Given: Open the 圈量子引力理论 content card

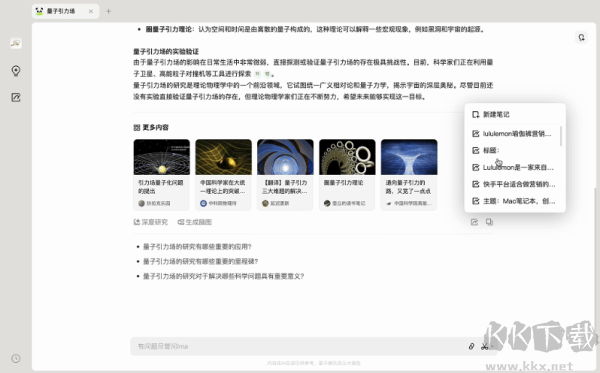Looking at the screenshot, I should pyautogui.click(x=347, y=174).
